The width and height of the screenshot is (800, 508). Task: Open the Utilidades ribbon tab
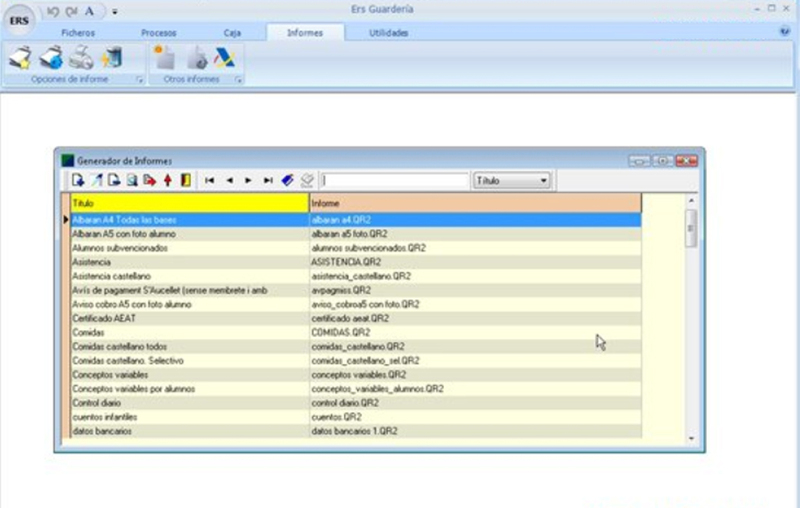tap(388, 33)
